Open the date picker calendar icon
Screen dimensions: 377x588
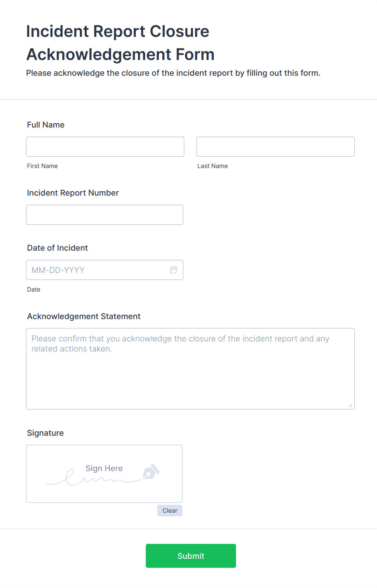click(174, 270)
